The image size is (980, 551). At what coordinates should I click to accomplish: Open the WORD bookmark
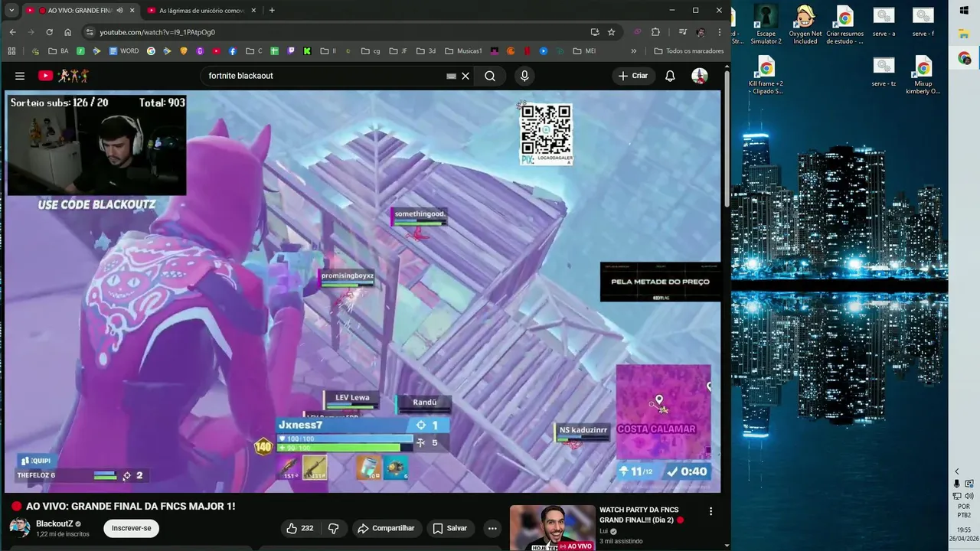(124, 51)
